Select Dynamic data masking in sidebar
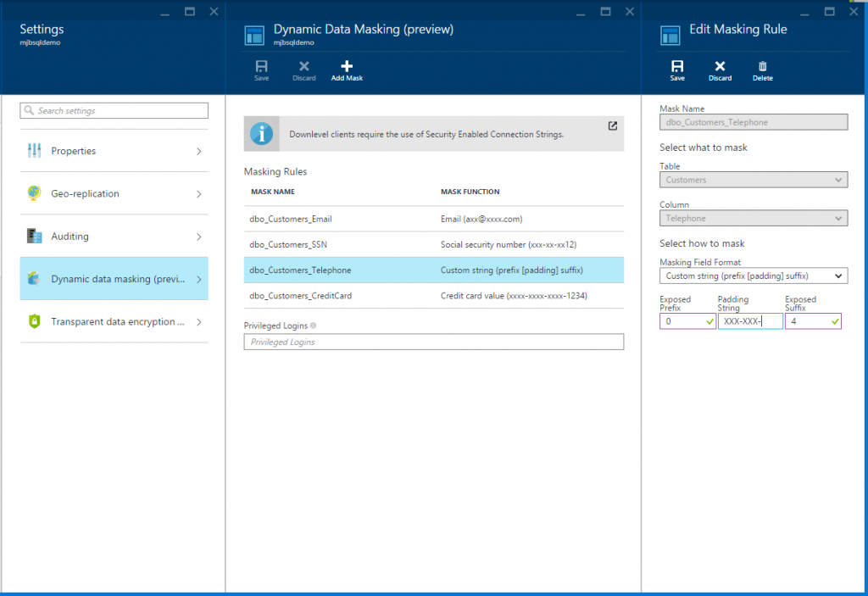This screenshot has width=868, height=596. click(x=114, y=278)
